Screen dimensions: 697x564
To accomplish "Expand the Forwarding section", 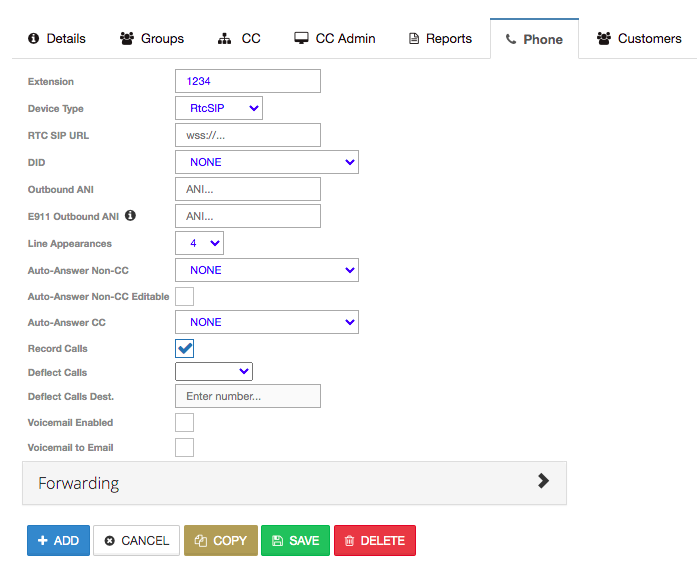I will (x=294, y=483).
